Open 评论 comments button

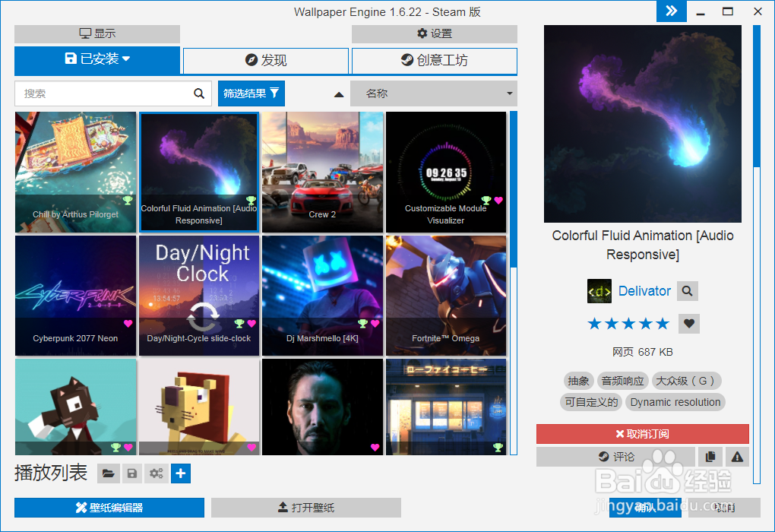click(616, 457)
